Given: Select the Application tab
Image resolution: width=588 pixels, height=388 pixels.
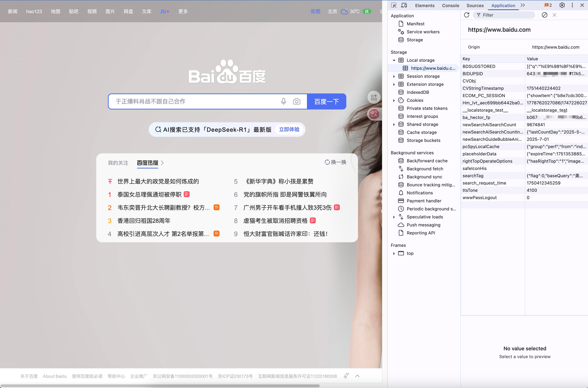Looking at the screenshot, I should (503, 5).
